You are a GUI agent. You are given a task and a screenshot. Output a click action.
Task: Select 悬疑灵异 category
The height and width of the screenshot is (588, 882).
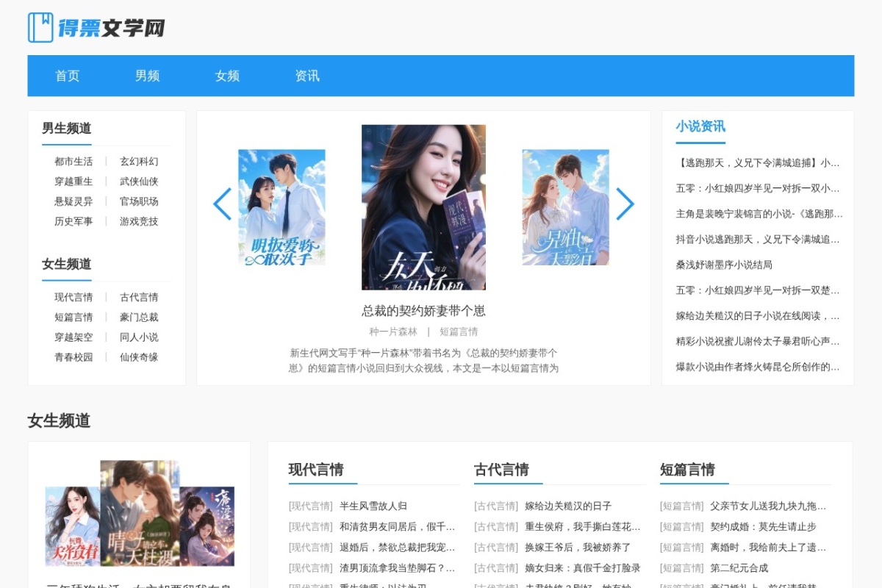[73, 201]
